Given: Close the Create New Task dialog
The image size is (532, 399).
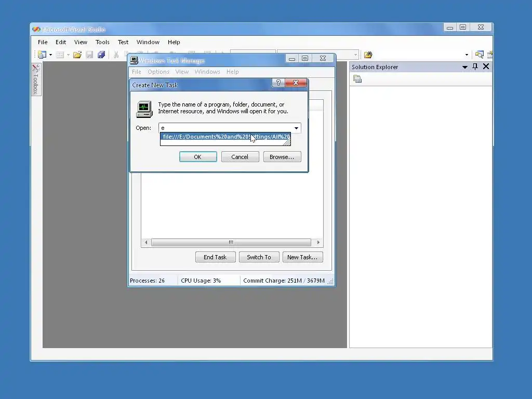Looking at the screenshot, I should coord(296,83).
